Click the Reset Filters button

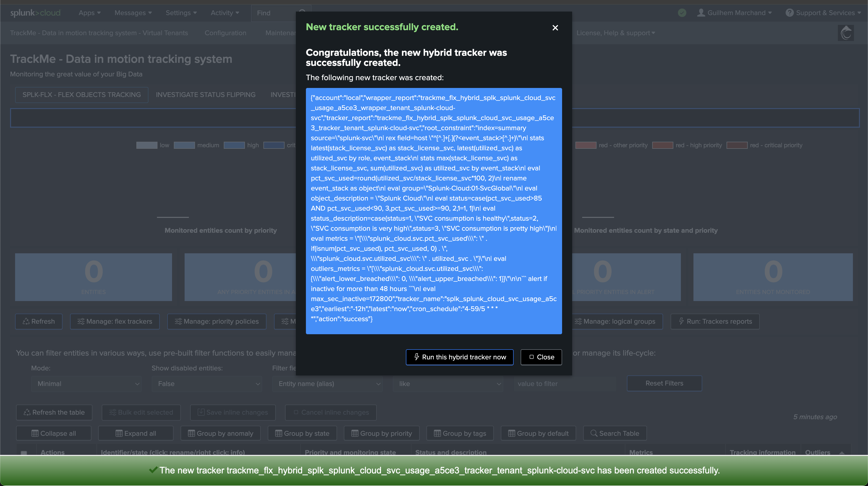tap(664, 383)
